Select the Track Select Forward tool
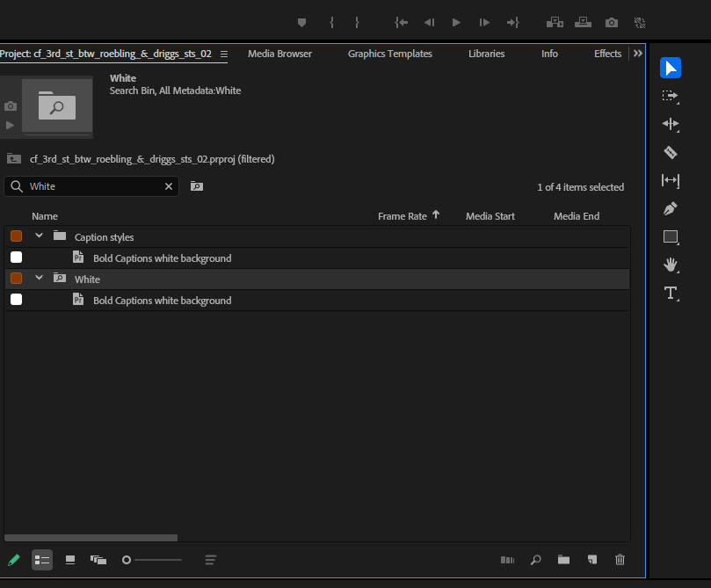 tap(671, 96)
